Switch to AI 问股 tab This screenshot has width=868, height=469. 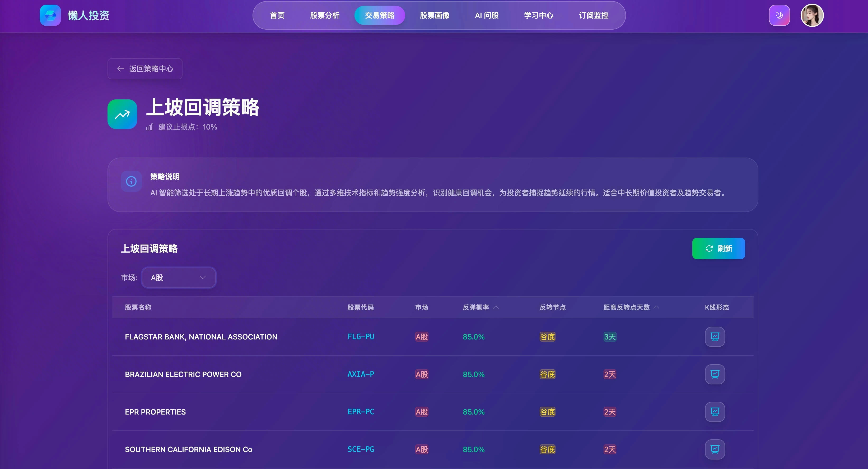pyautogui.click(x=487, y=15)
